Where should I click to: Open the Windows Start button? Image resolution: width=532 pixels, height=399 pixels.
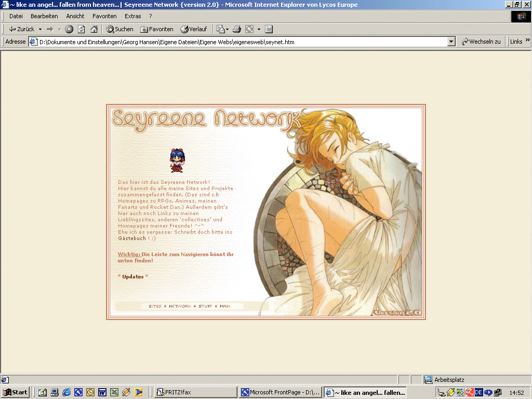(16, 392)
